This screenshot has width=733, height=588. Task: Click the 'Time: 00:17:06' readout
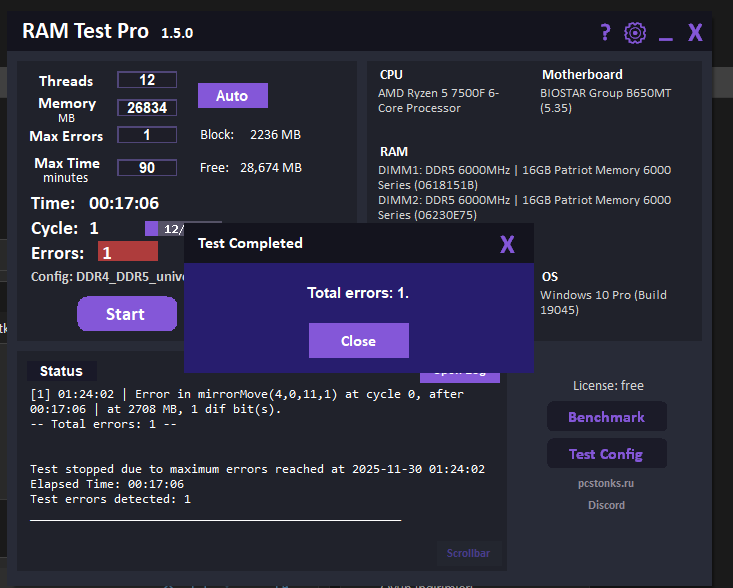pos(95,203)
